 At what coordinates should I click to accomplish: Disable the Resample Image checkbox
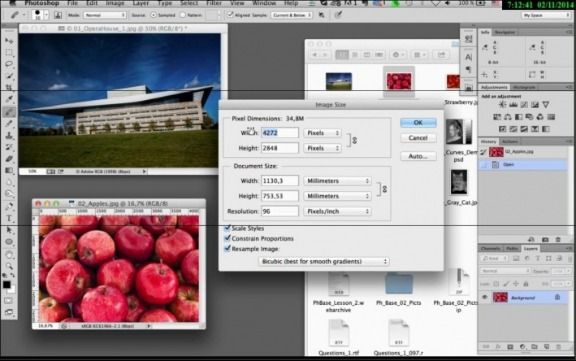pyautogui.click(x=227, y=249)
